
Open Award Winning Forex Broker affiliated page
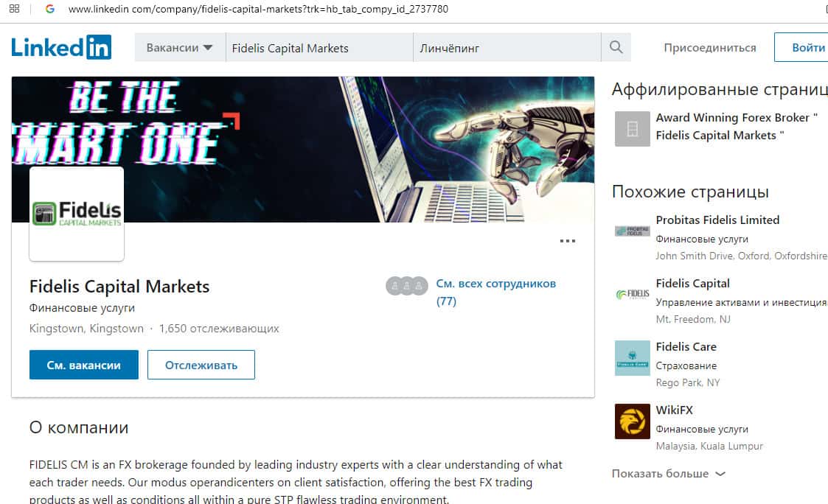pyautogui.click(x=736, y=126)
